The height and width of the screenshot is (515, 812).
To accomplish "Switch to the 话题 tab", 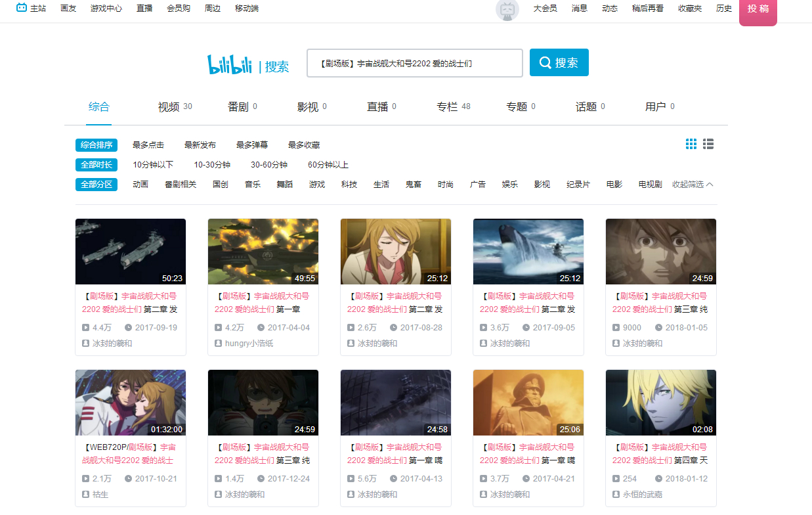I will (x=590, y=106).
